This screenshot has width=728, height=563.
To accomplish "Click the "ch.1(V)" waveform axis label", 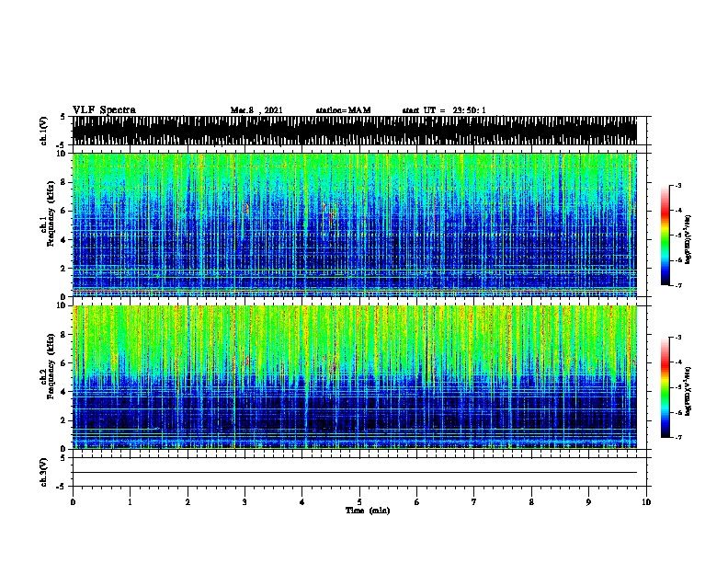I will tap(44, 131).
